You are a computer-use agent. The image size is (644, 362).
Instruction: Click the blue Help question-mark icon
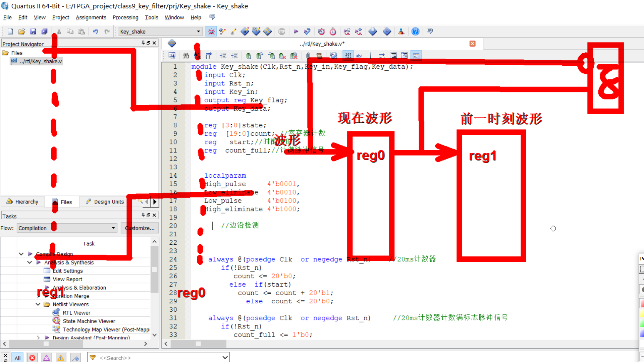coord(415,32)
